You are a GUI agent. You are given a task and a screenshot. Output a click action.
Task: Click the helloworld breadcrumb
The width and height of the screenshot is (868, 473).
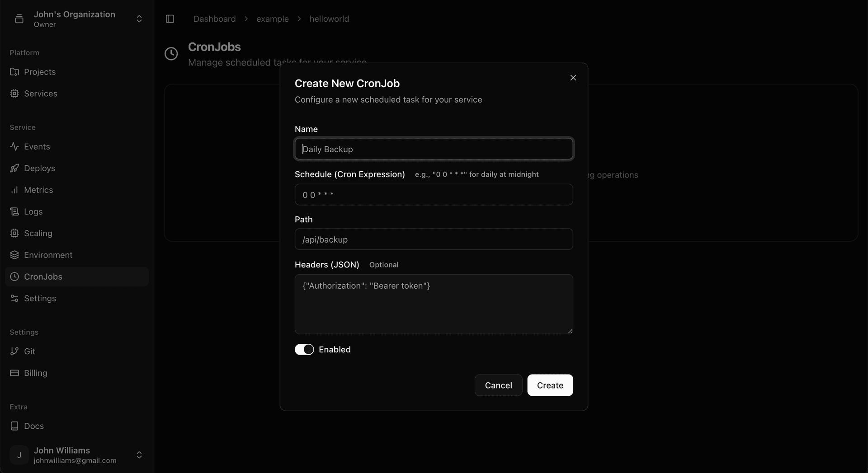[x=329, y=19]
